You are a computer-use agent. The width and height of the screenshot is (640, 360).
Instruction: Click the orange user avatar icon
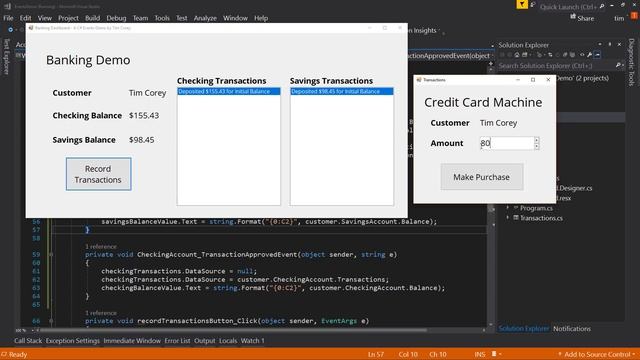(x=634, y=16)
